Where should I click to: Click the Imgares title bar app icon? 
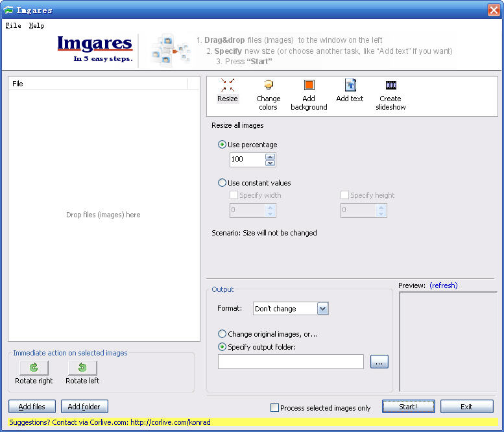8,10
